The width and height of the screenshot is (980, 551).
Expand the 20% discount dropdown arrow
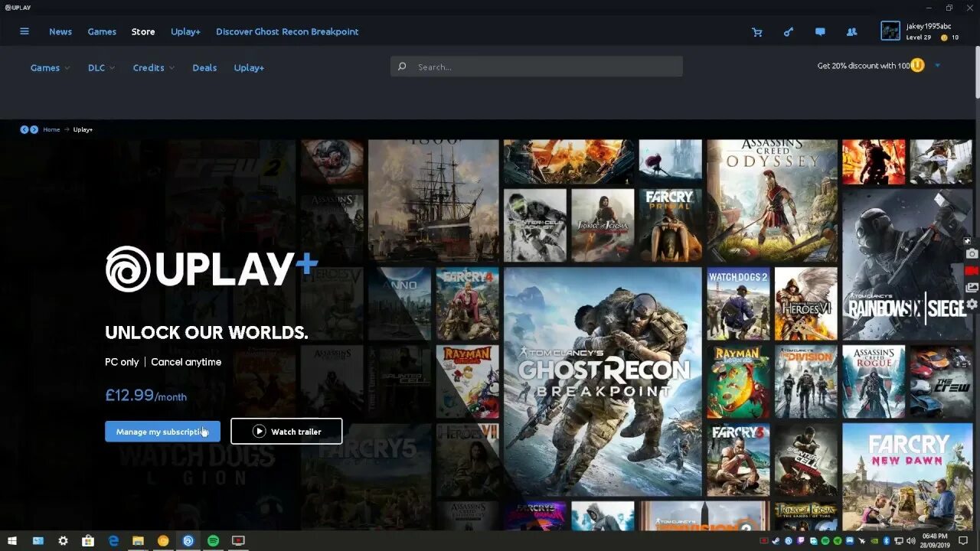[x=937, y=66]
